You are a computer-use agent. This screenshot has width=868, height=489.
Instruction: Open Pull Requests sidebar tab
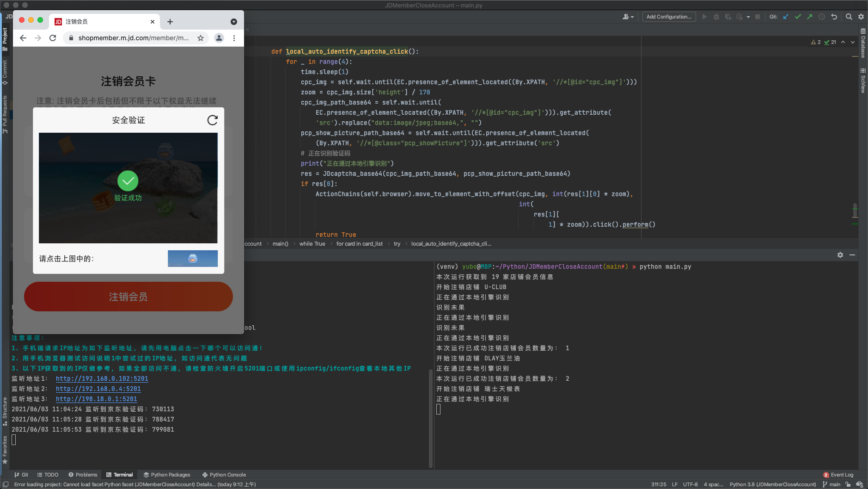tap(5, 114)
